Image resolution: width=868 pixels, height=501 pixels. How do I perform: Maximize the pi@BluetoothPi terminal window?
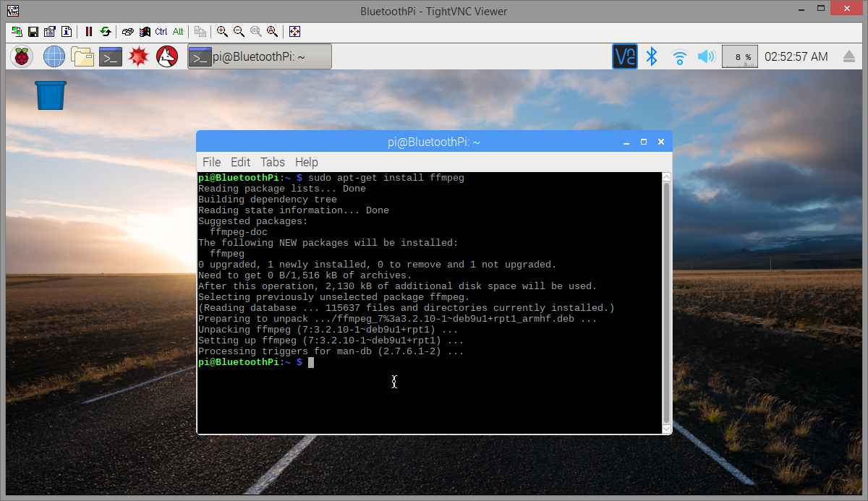coord(644,142)
